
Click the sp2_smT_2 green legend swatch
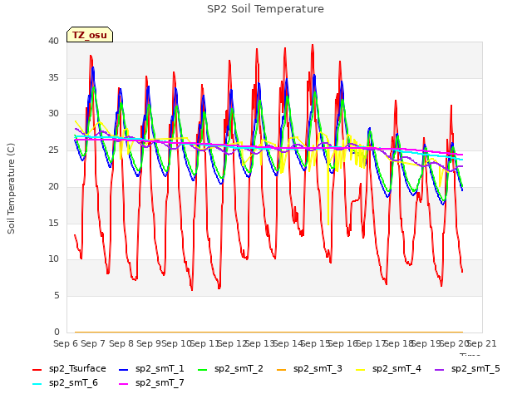click(x=202, y=370)
